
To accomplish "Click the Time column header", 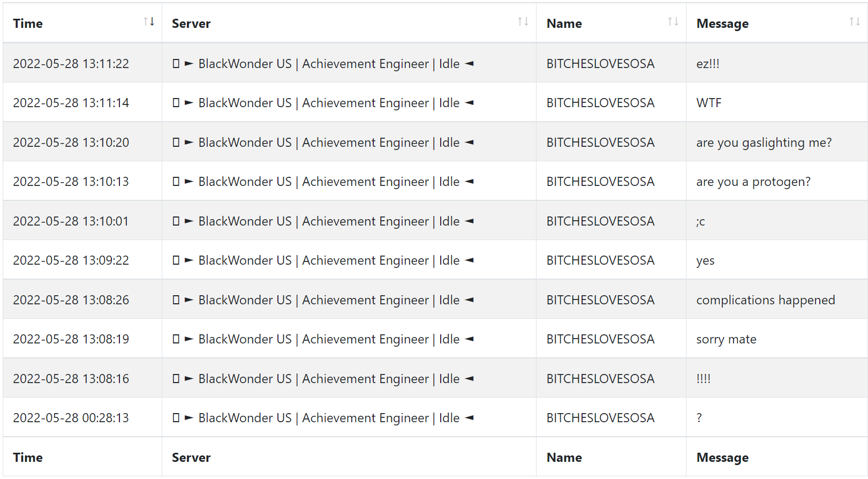I will [82, 23].
